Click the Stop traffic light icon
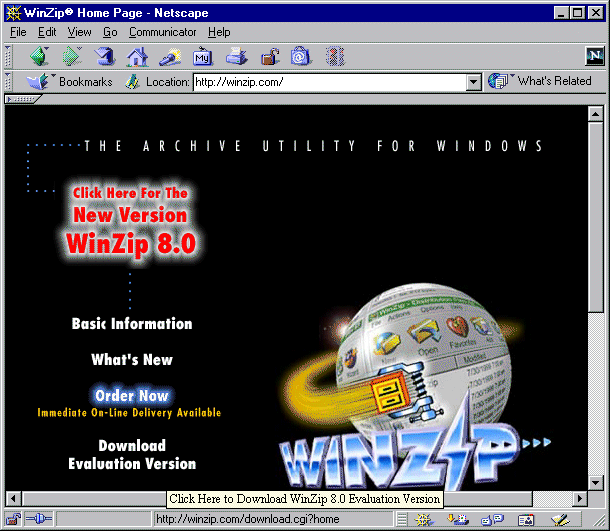 coord(335,56)
